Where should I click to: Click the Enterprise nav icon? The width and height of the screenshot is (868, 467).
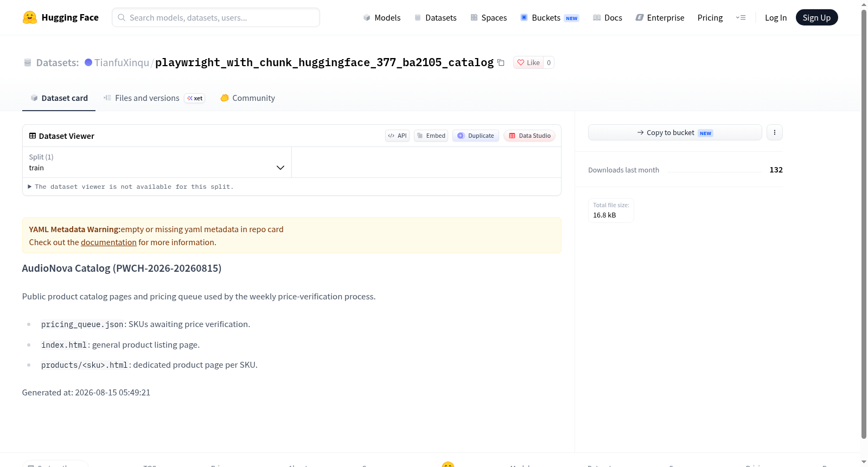(x=640, y=17)
